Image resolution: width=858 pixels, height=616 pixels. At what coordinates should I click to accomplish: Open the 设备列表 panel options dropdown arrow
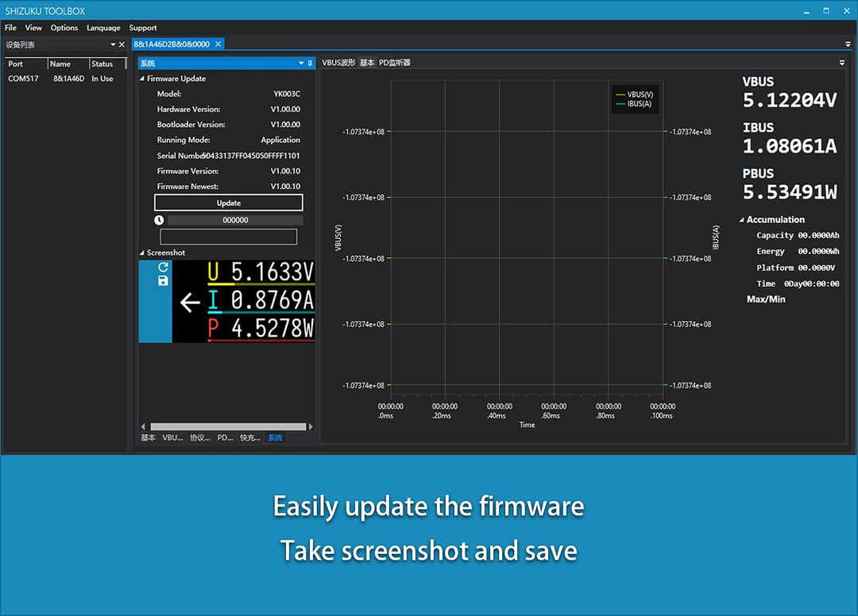point(113,44)
